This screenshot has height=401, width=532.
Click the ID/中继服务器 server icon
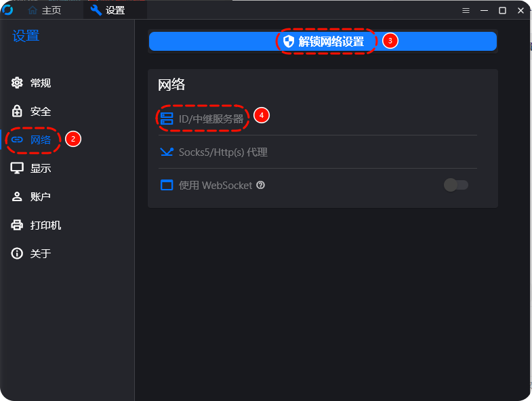click(167, 119)
